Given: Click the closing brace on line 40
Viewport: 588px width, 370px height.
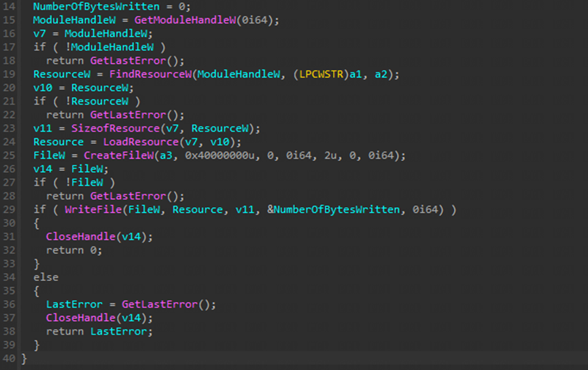Looking at the screenshot, I should 24,358.
